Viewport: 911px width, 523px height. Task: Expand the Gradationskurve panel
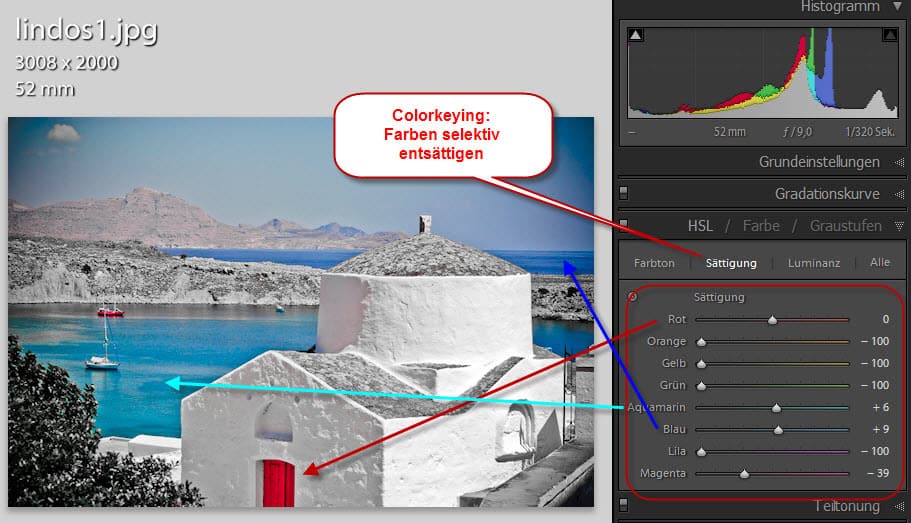899,194
